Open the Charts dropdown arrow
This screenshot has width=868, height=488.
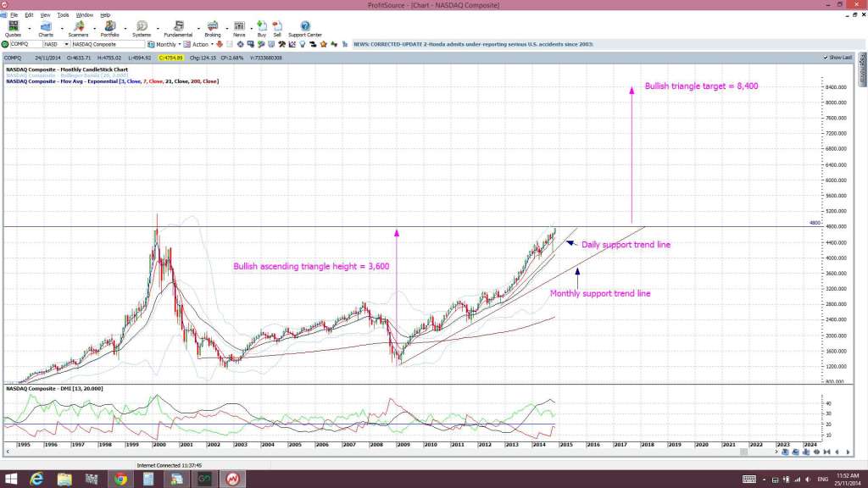click(61, 29)
